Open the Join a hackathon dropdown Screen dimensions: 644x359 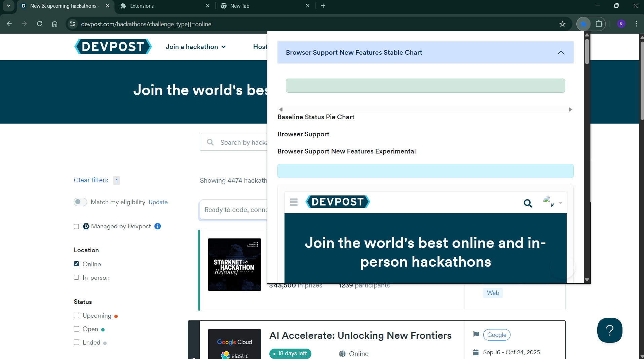[x=196, y=47]
